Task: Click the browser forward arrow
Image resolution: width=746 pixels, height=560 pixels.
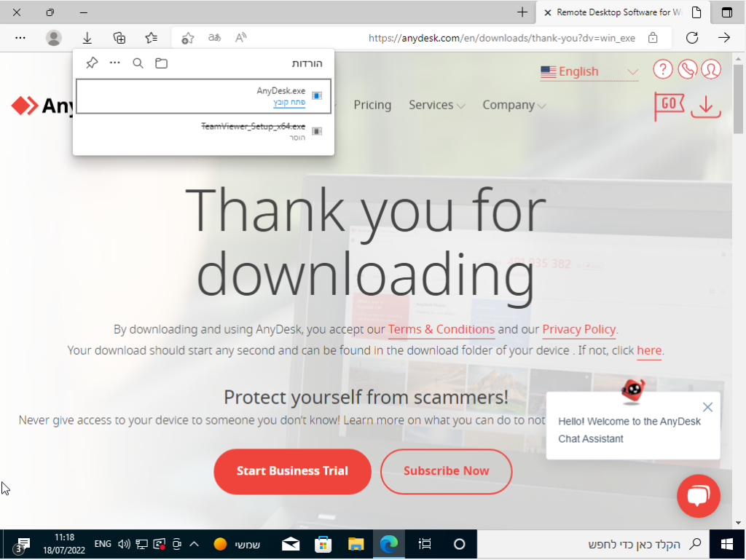Action: pos(724,38)
